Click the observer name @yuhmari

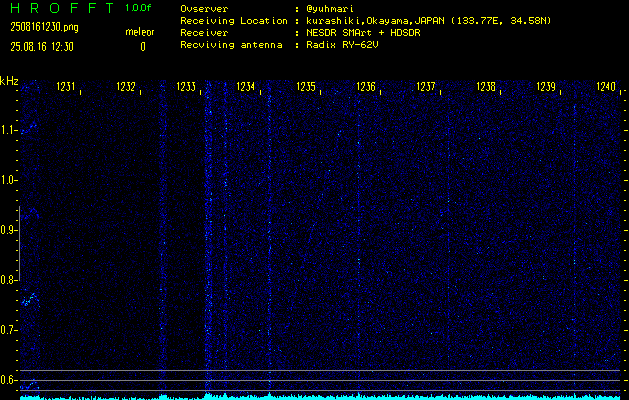(x=330, y=9)
